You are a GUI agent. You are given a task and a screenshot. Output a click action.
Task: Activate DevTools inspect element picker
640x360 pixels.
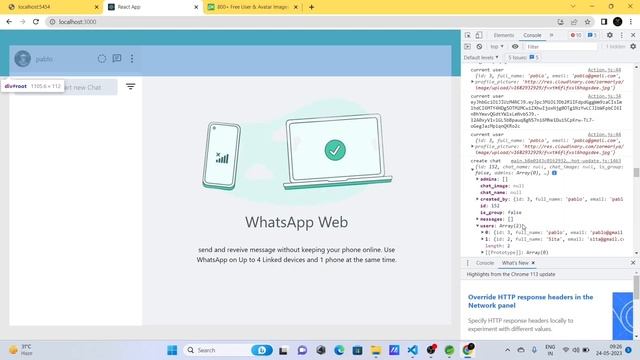pyautogui.click(x=468, y=35)
